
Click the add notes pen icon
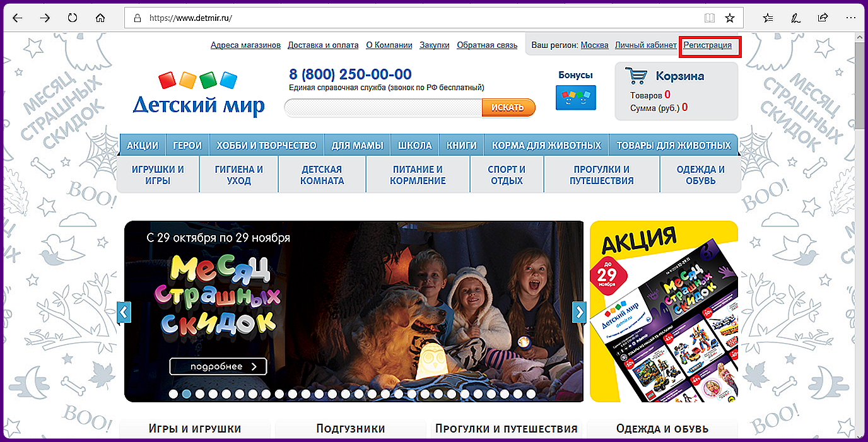pos(796,18)
